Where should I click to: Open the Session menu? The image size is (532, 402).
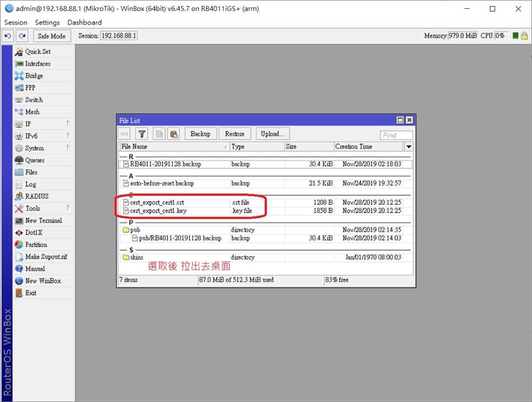click(x=16, y=22)
